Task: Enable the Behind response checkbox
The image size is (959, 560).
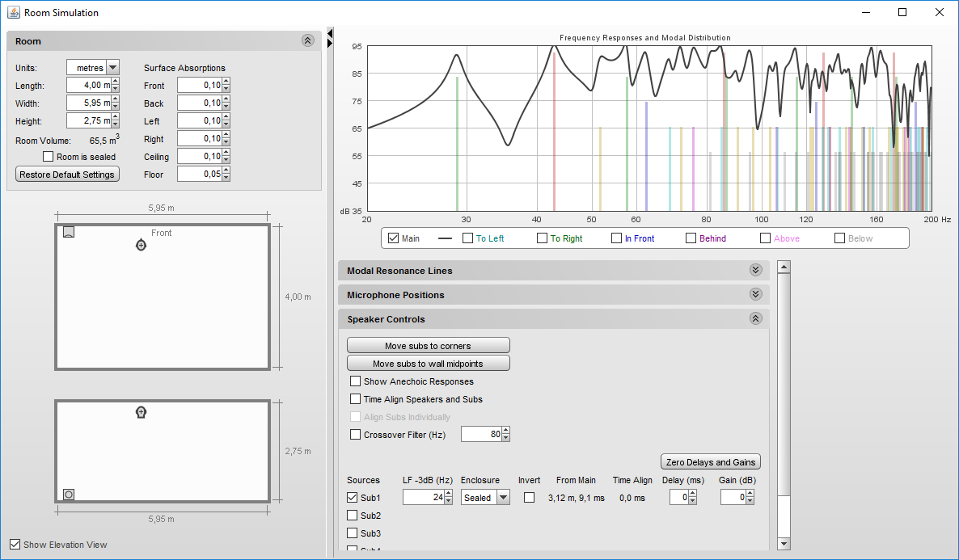Action: click(691, 238)
